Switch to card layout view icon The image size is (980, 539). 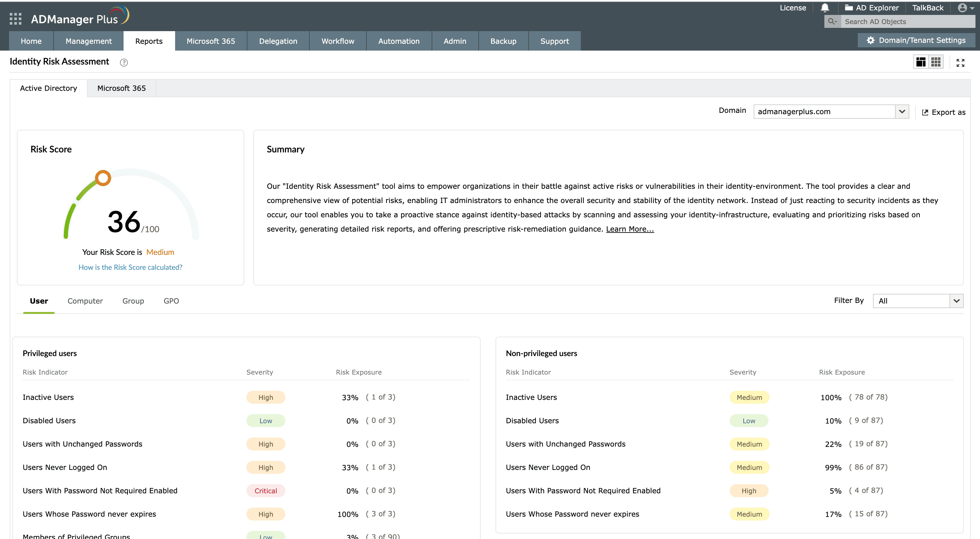[x=921, y=62]
